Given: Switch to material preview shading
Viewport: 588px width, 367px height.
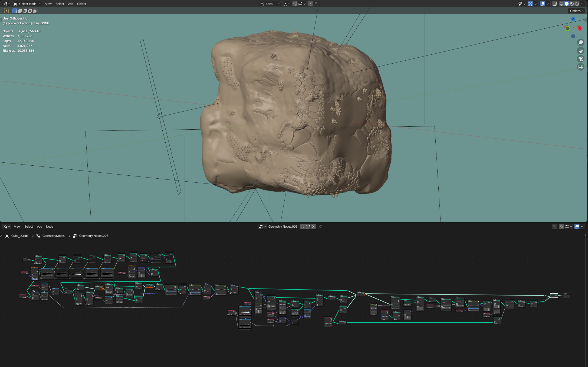Looking at the screenshot, I should coord(572,4).
